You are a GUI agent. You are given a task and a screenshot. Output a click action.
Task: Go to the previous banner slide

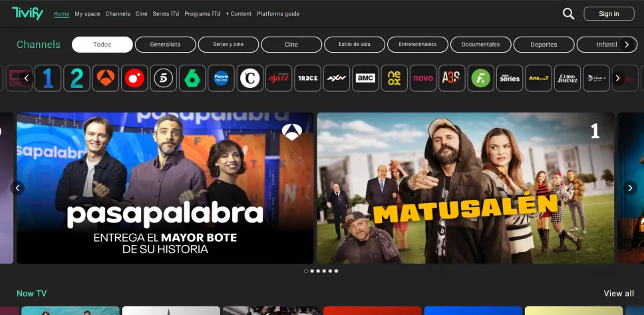click(18, 188)
